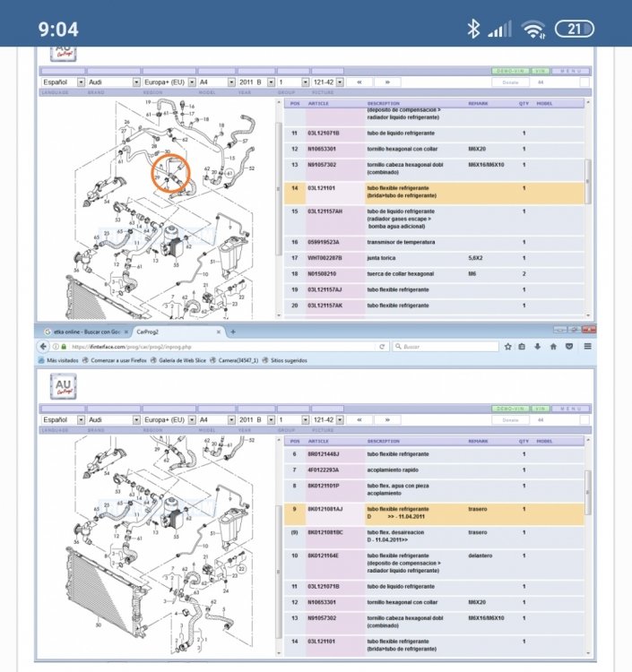
Task: Click the reload icon in the URL bar
Action: pos(382,346)
